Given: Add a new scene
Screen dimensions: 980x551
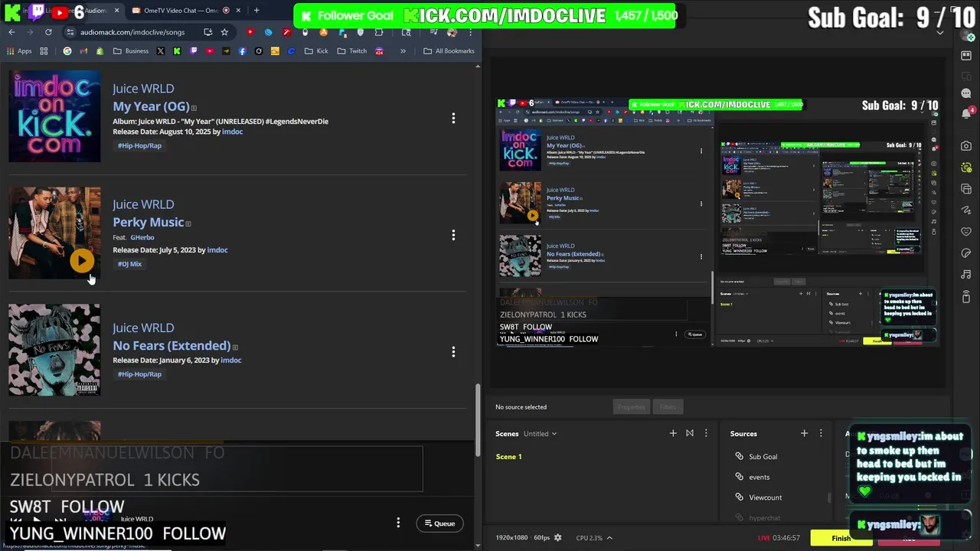Looking at the screenshot, I should point(673,433).
